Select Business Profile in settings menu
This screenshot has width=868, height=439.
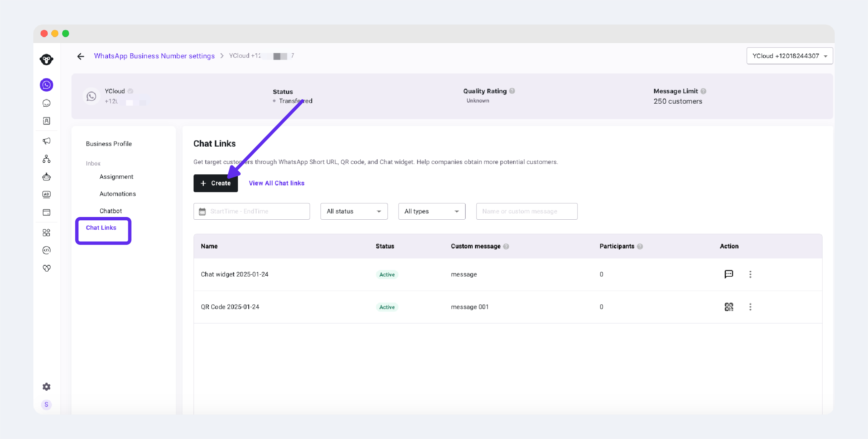[x=108, y=144]
